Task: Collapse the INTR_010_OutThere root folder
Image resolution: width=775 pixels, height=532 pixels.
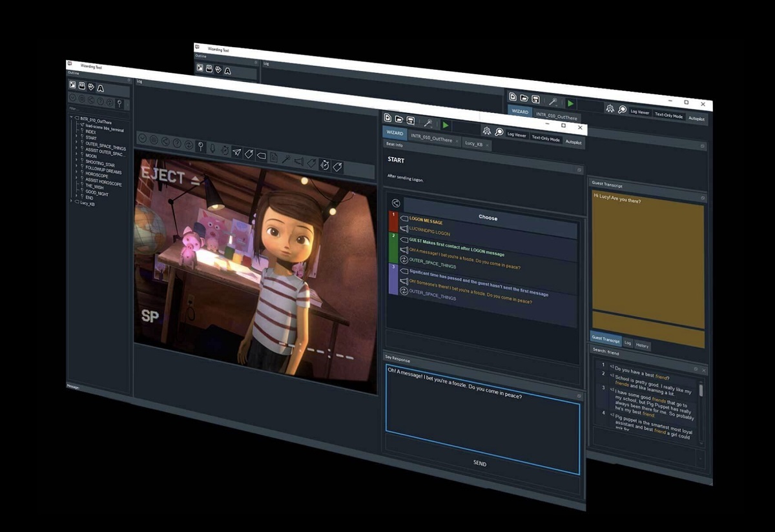Action: (x=71, y=118)
